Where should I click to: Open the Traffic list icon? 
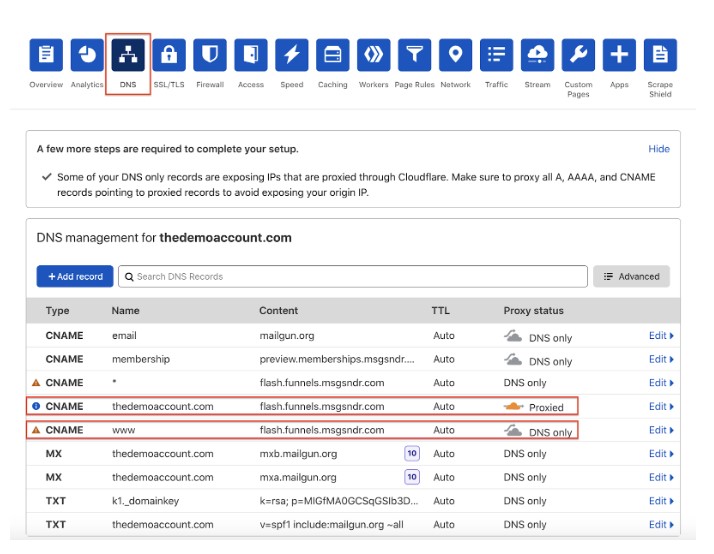coord(496,55)
